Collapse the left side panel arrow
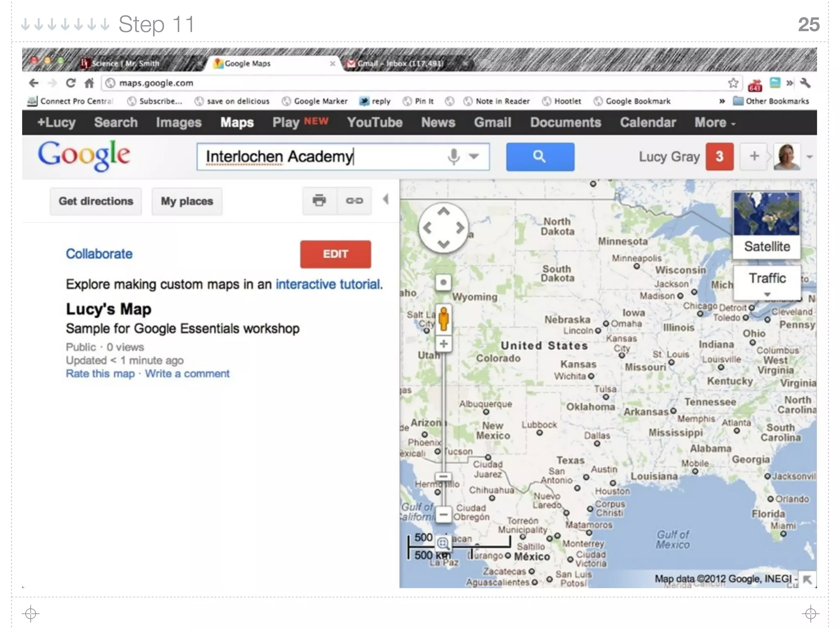 pyautogui.click(x=386, y=200)
